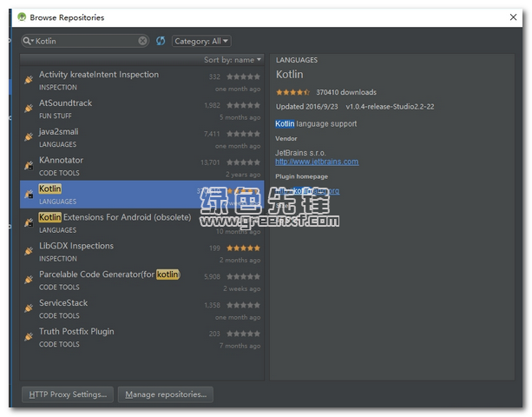
Task: Select the LibGDX Inspections plugin row
Action: [x=141, y=252]
